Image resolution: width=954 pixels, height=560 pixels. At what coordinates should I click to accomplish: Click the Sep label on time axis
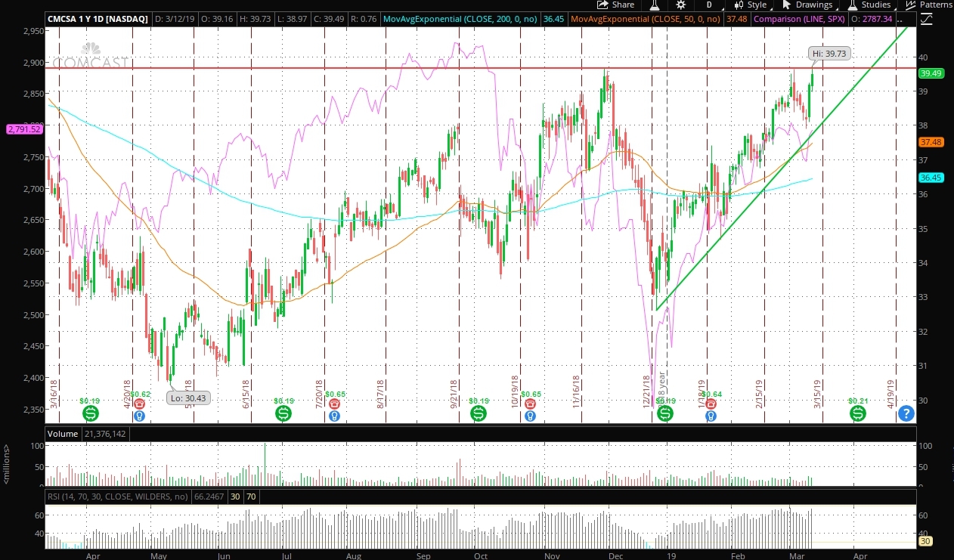pos(422,555)
